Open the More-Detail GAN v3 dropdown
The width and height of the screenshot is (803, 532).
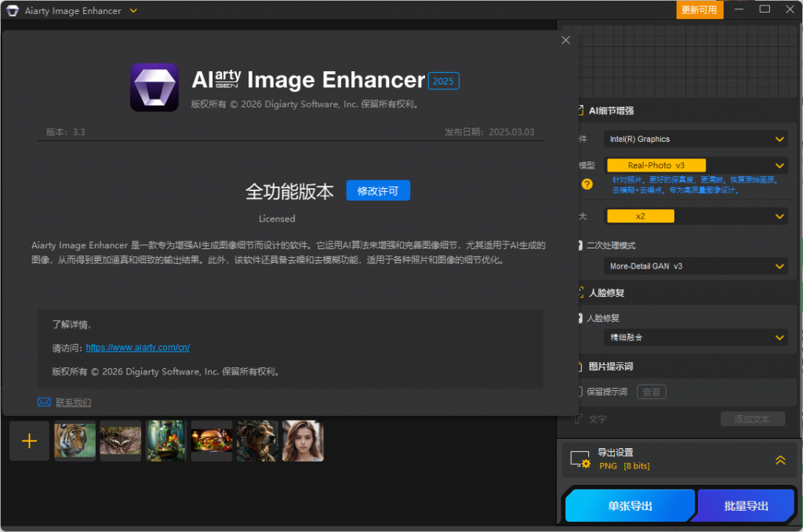(x=696, y=266)
